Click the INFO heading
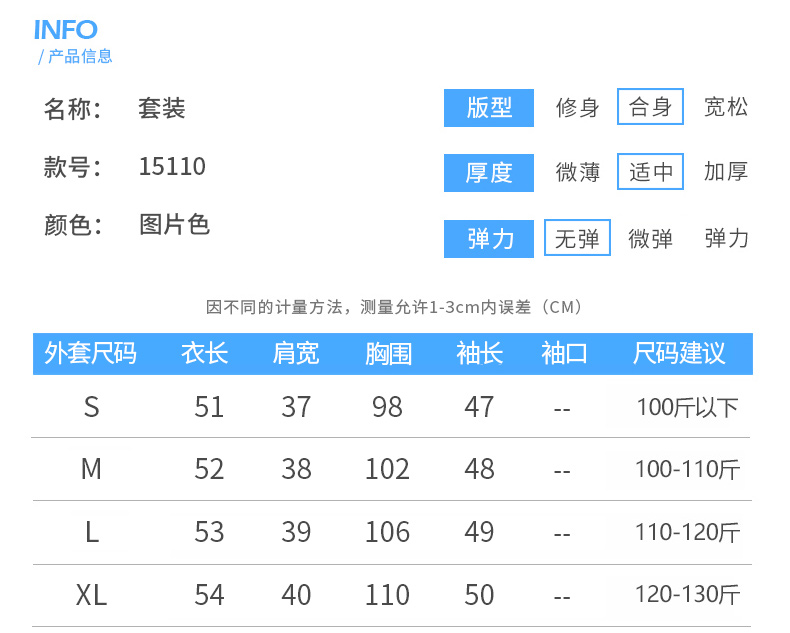Image resolution: width=790 pixels, height=633 pixels. (x=65, y=29)
